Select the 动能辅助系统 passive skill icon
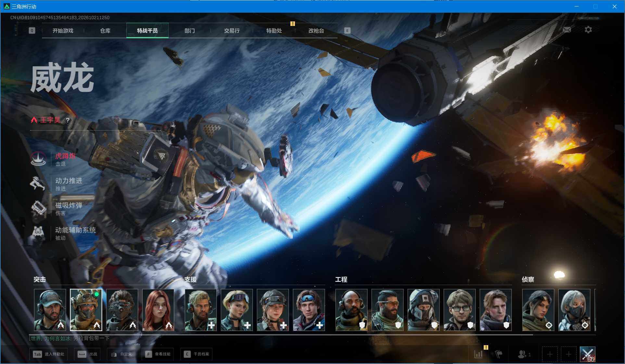The width and height of the screenshot is (625, 364). pyautogui.click(x=38, y=233)
